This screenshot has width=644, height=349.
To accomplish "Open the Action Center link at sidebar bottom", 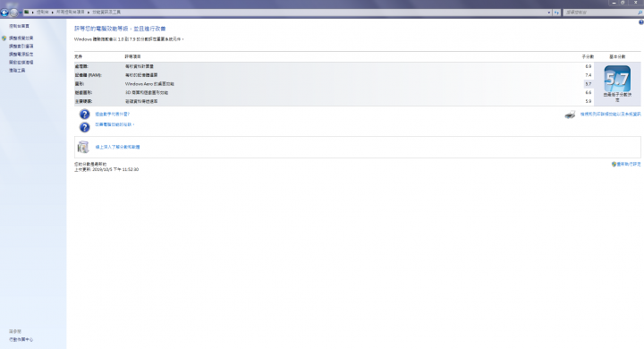I will (x=21, y=339).
